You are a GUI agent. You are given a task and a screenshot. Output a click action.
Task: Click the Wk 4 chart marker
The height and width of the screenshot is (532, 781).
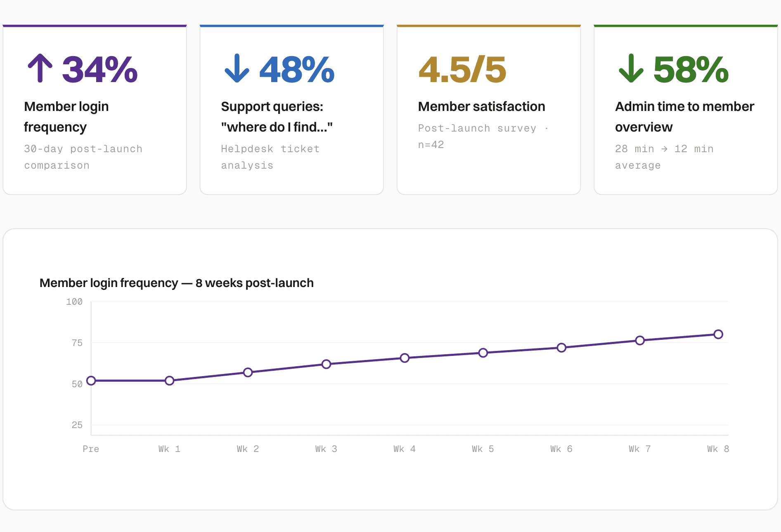pyautogui.click(x=405, y=358)
